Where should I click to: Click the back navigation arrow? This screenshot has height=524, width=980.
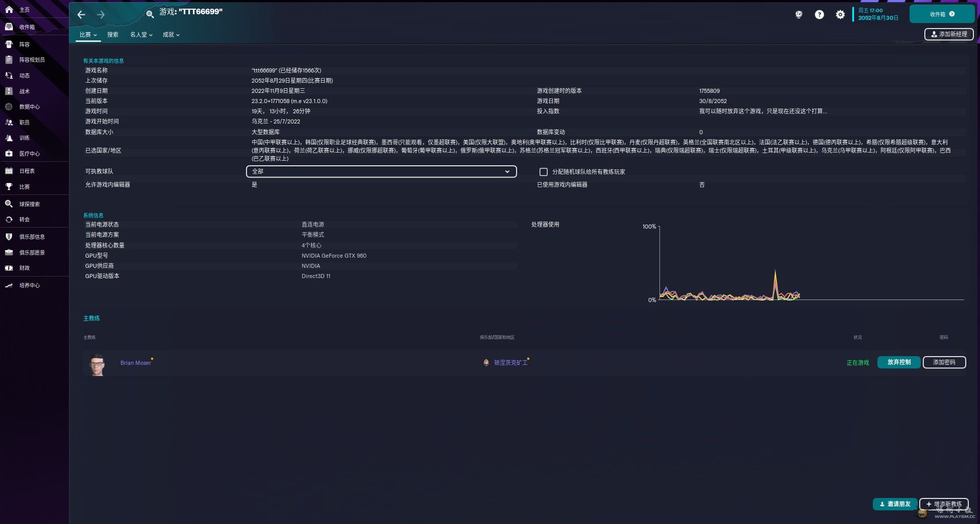81,15
